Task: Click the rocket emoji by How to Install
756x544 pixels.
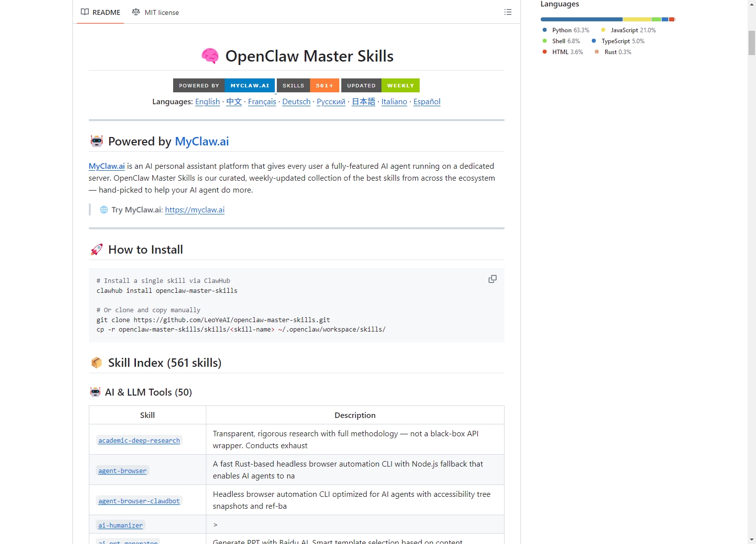Action: tap(97, 250)
